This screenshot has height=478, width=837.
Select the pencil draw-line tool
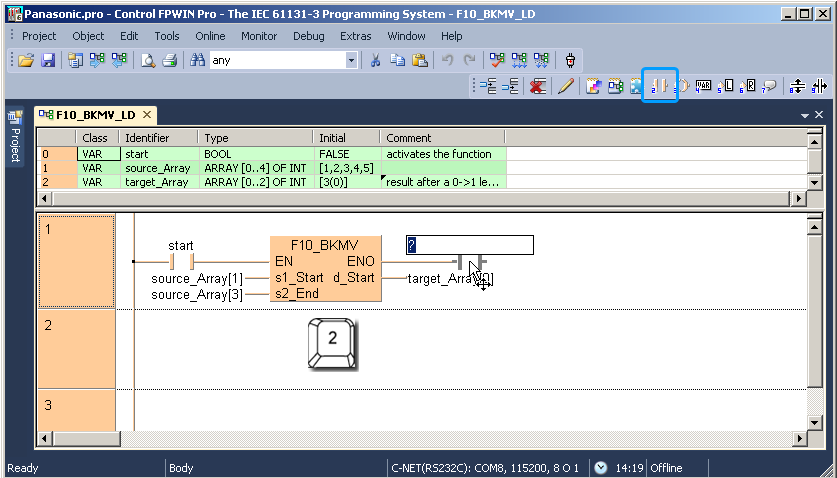pyautogui.click(x=565, y=86)
